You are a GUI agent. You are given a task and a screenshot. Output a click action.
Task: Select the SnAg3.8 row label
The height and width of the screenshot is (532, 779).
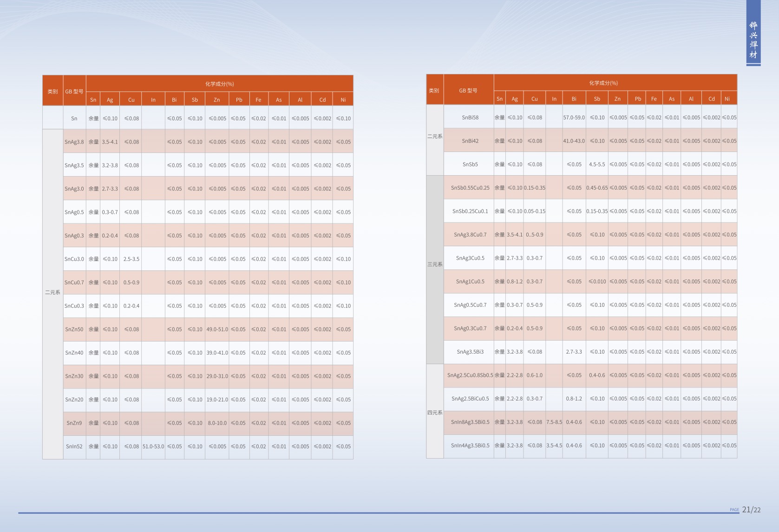74,142
